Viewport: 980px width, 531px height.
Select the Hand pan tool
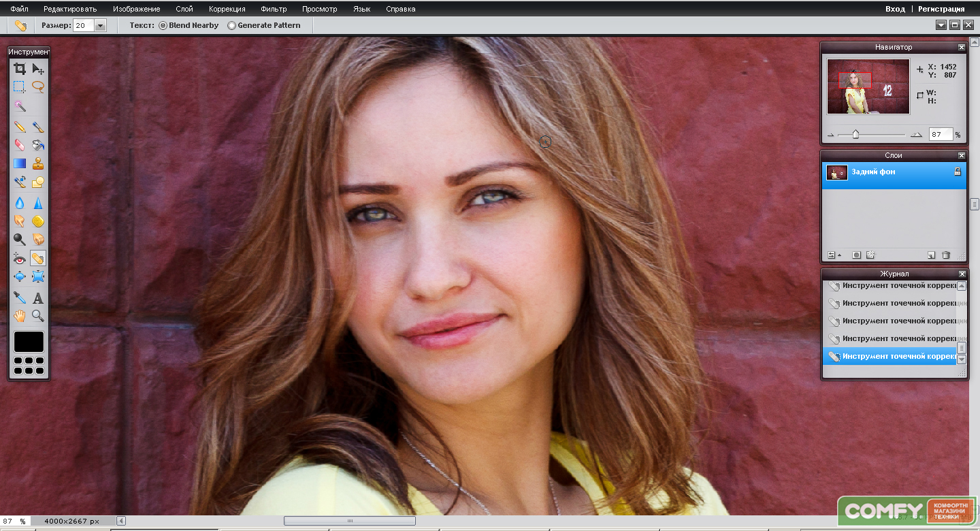point(20,316)
